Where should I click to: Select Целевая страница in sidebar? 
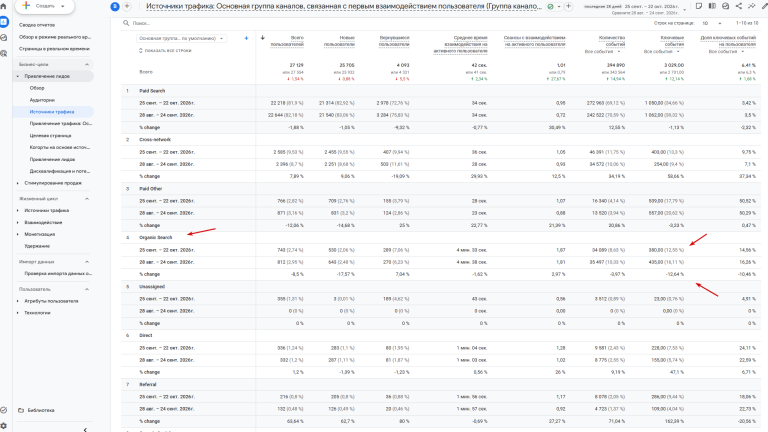[x=50, y=136]
